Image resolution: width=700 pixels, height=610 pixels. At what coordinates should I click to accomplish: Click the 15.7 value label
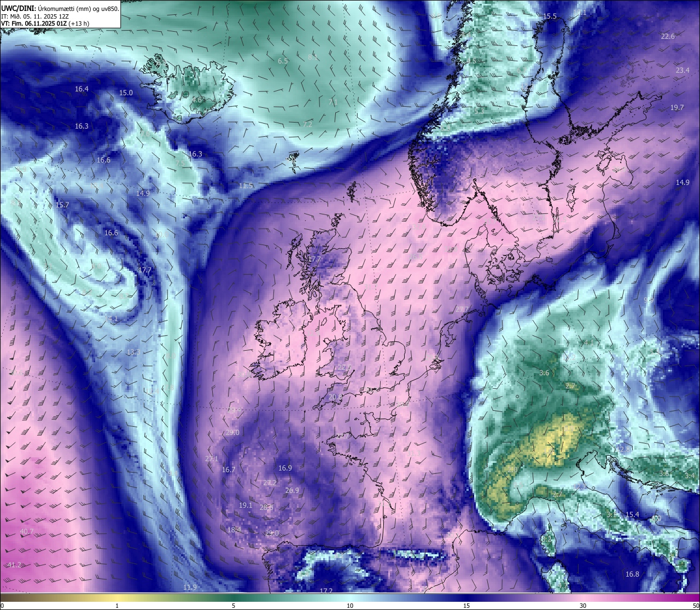pyautogui.click(x=62, y=205)
